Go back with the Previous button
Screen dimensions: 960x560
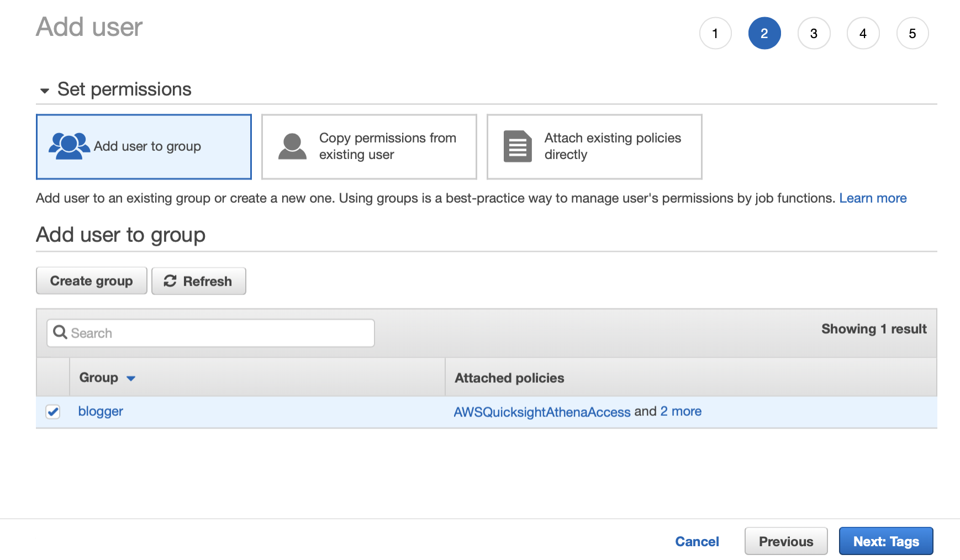tap(786, 541)
